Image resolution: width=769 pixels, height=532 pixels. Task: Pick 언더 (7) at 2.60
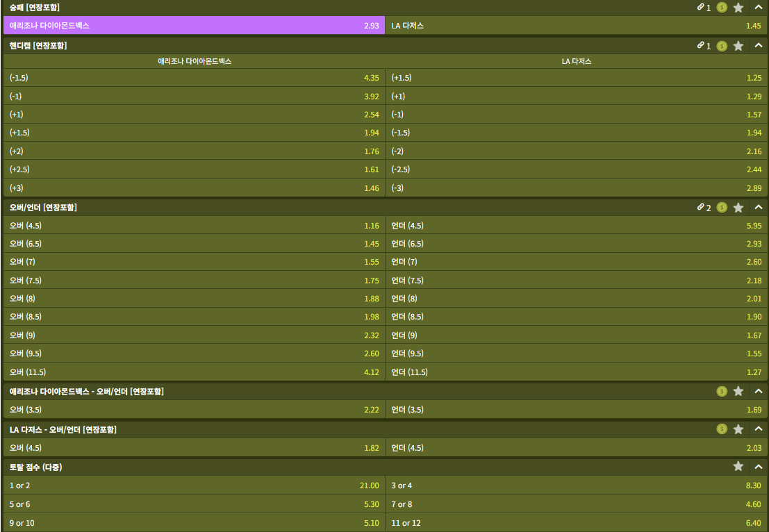point(577,262)
